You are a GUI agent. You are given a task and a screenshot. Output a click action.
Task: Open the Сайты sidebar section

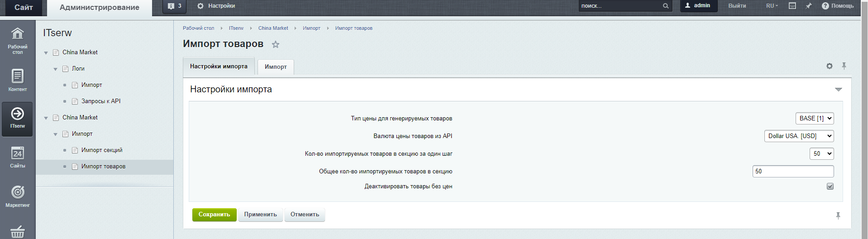click(17, 157)
